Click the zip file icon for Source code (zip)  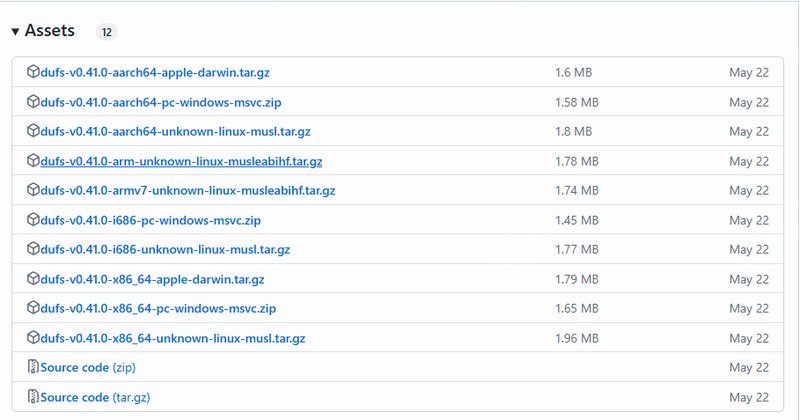pyautogui.click(x=33, y=368)
